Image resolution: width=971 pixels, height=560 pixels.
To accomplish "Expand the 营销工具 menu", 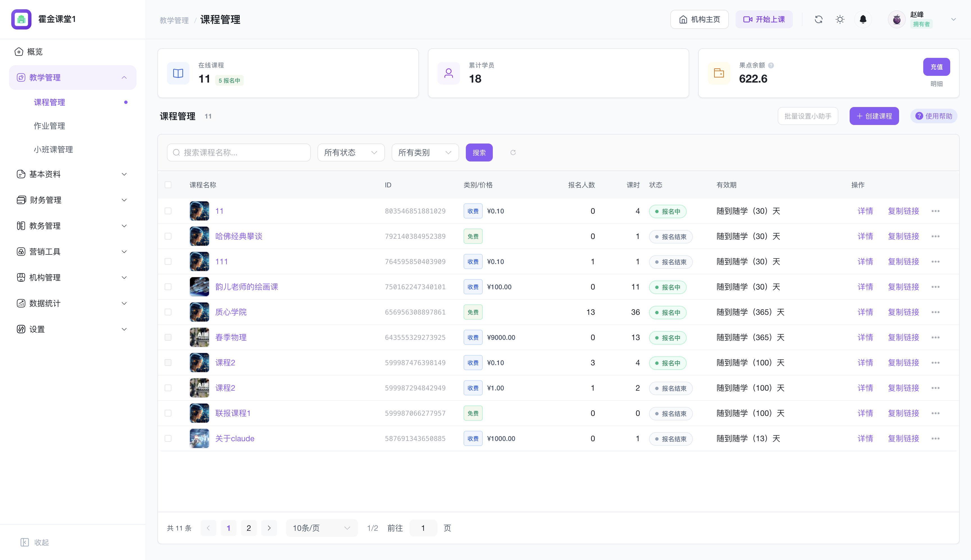I will 73,252.
